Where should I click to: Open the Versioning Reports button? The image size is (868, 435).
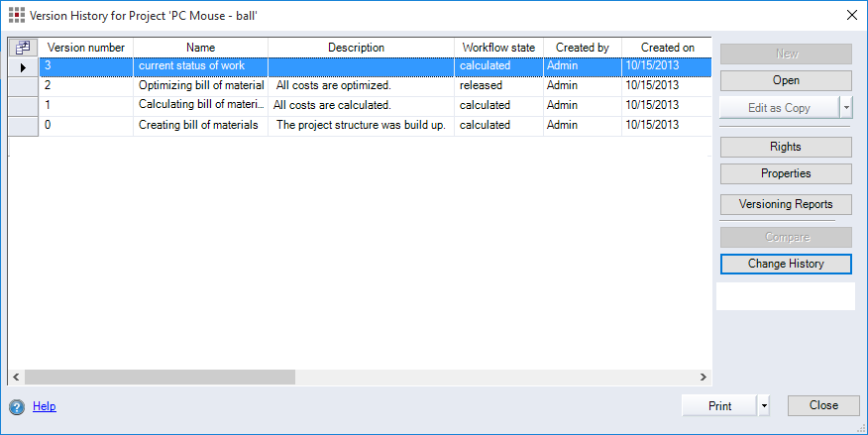point(786,204)
